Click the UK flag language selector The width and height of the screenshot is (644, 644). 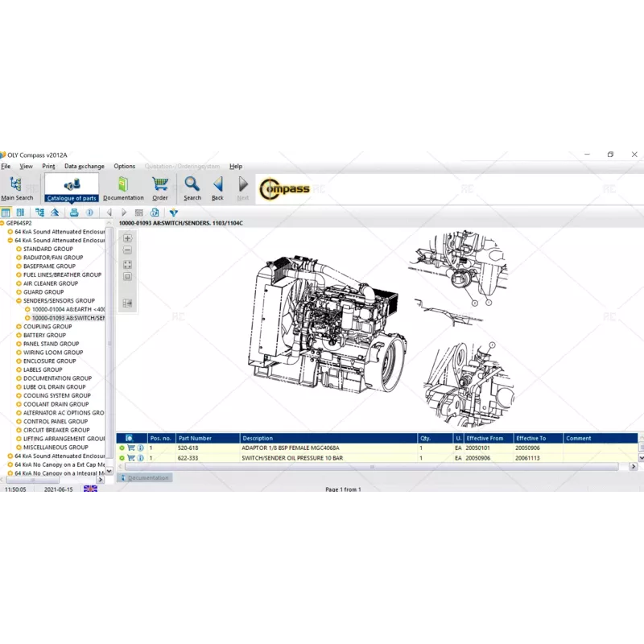90,489
